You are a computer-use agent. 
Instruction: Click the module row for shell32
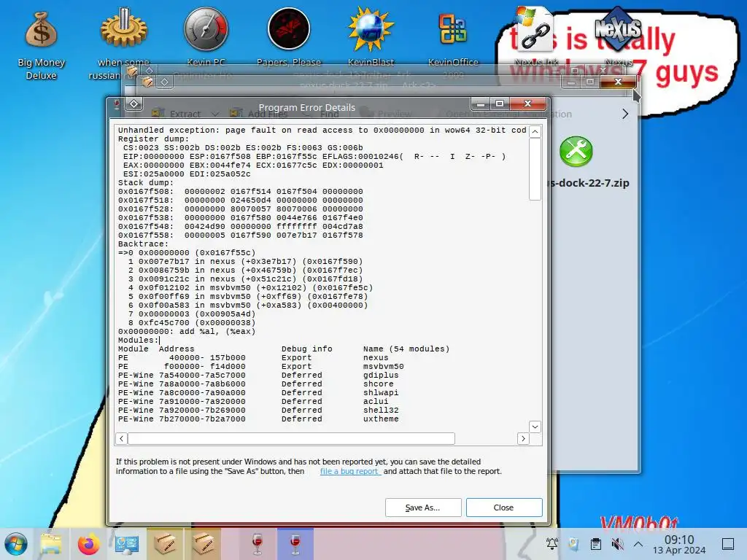pos(258,410)
